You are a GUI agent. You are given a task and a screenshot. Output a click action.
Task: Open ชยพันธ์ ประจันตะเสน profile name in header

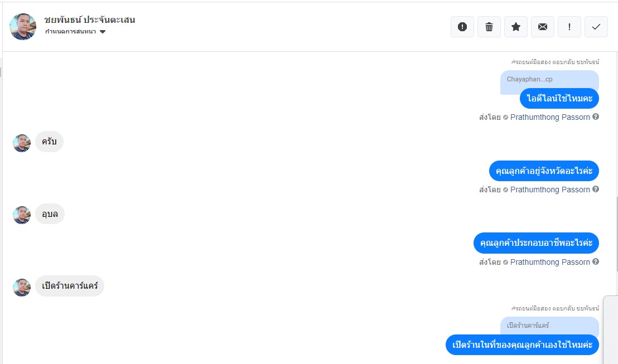click(x=90, y=20)
